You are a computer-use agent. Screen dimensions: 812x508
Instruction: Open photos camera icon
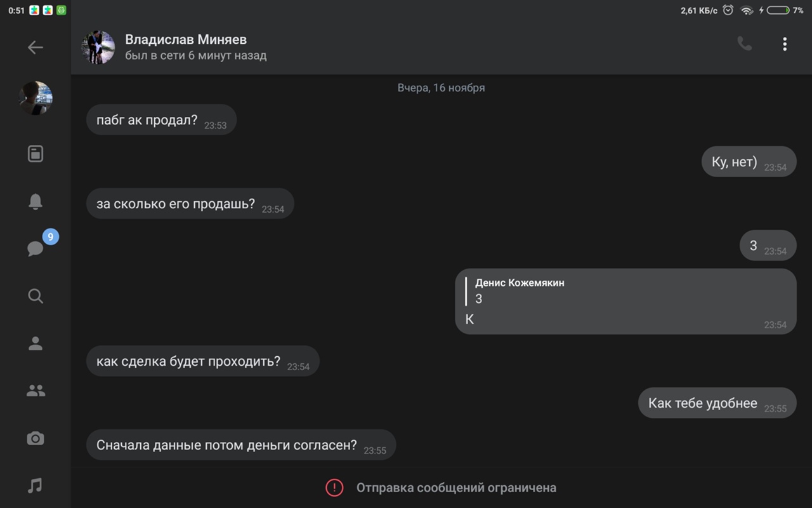[x=36, y=438]
